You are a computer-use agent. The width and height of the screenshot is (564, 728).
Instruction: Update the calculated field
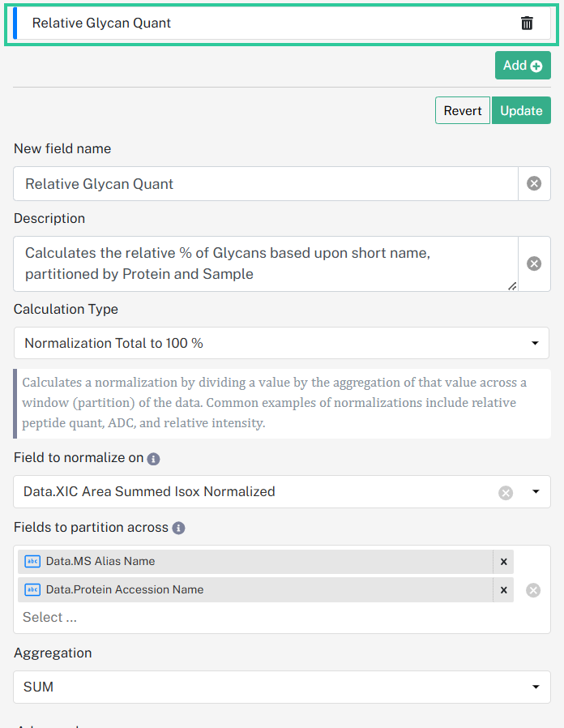pyautogui.click(x=521, y=110)
